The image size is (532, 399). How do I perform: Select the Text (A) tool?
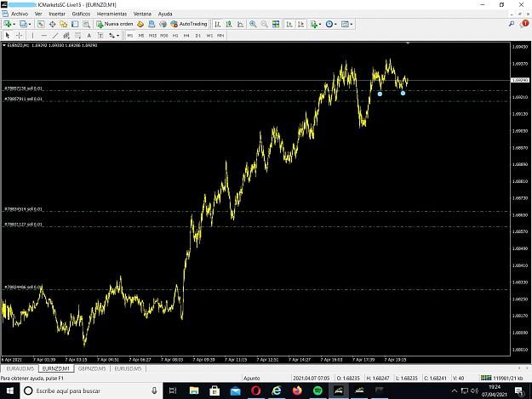pos(89,35)
